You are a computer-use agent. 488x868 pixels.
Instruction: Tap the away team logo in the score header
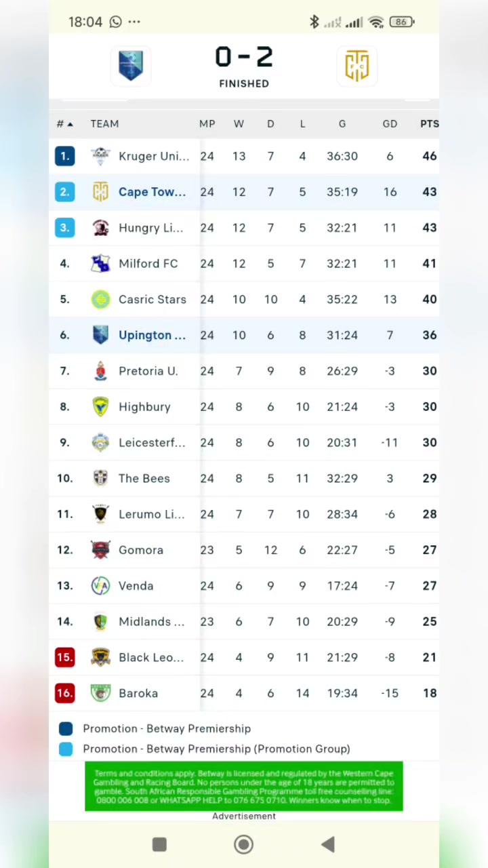pyautogui.click(x=357, y=66)
